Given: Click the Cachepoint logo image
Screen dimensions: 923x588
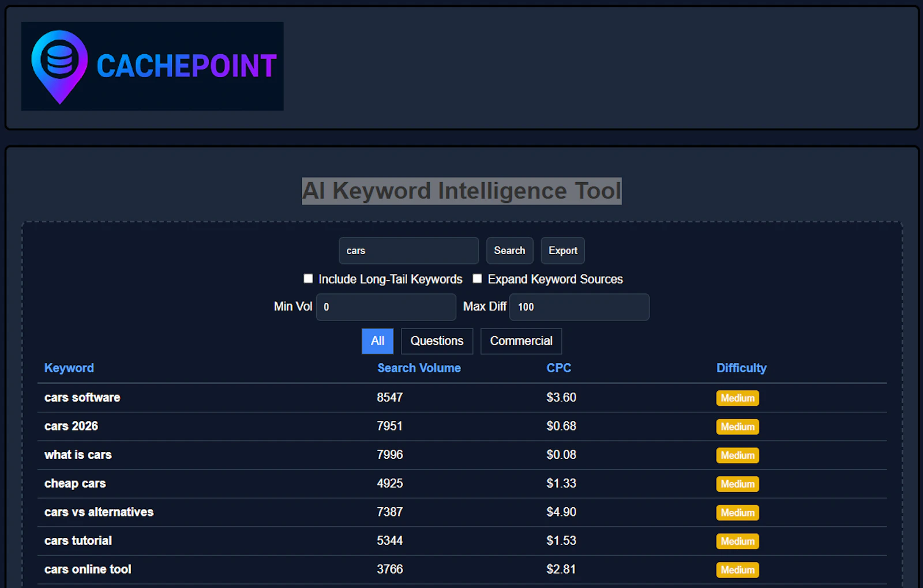Looking at the screenshot, I should click(152, 66).
